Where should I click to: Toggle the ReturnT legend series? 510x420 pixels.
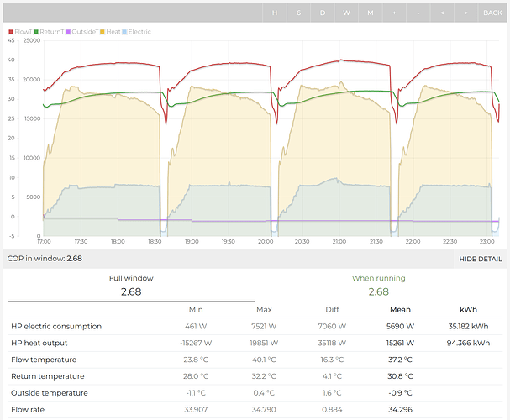click(53, 31)
